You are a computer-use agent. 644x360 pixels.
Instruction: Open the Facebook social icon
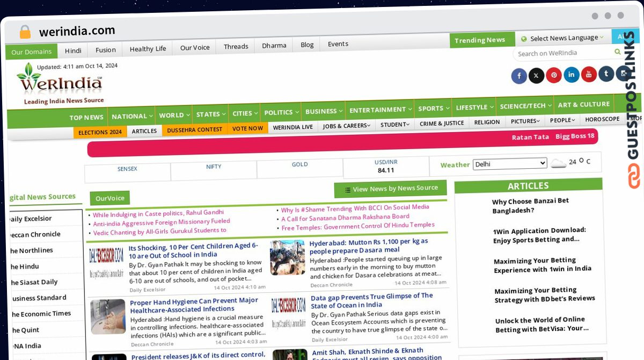point(519,76)
